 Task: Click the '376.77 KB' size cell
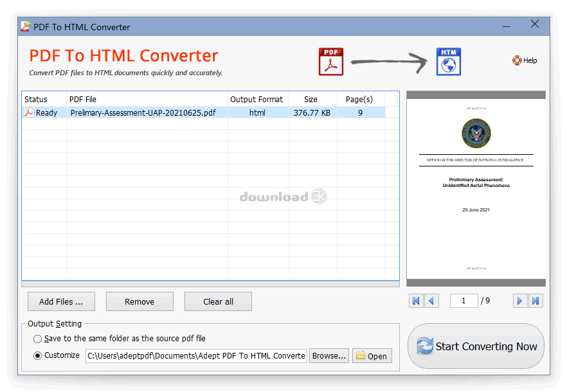312,112
